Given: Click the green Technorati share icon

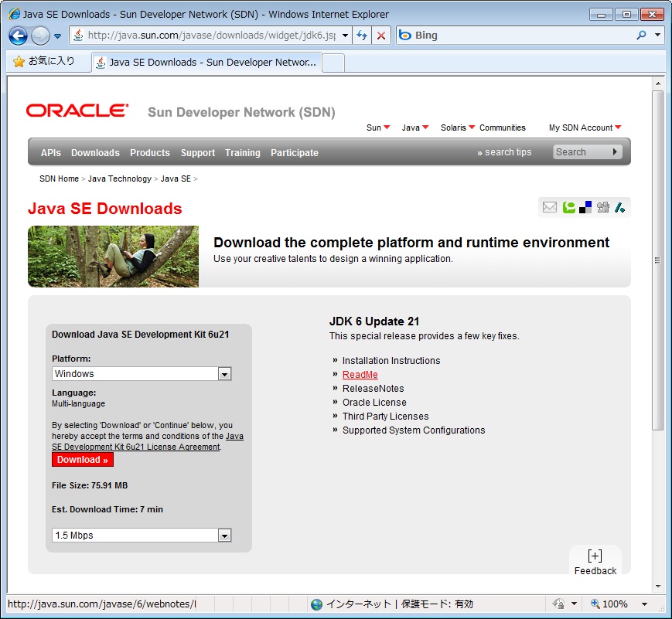Looking at the screenshot, I should pos(568,207).
